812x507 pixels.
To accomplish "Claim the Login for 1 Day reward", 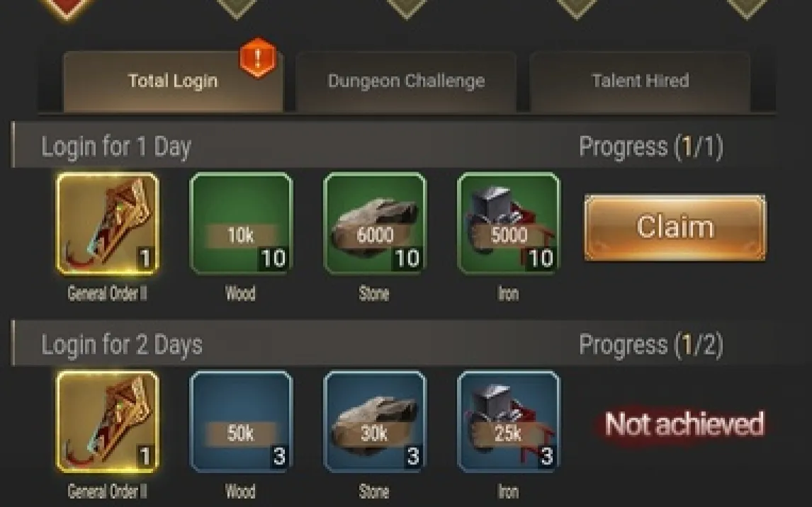I will coord(675,227).
